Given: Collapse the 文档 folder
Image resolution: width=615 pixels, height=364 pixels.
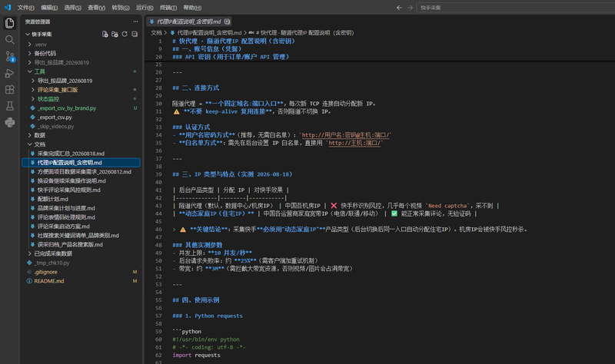Looking at the screenshot, I should click(81, 144).
